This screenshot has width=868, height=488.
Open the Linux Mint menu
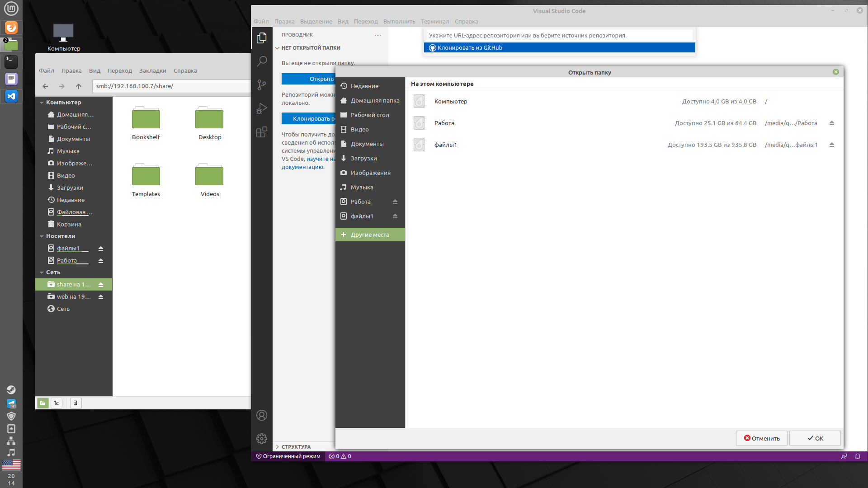[11, 9]
